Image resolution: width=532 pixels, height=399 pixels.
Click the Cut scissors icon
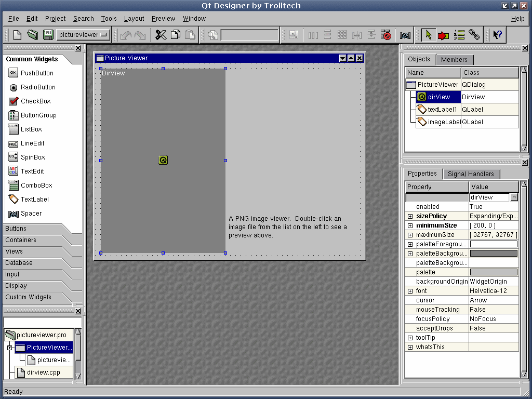161,35
